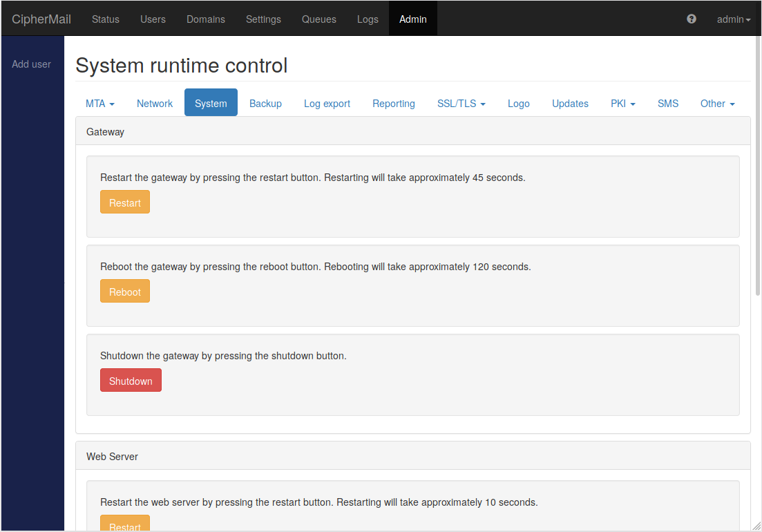Switch to the Log export tab
This screenshot has width=762, height=532.
(x=327, y=104)
